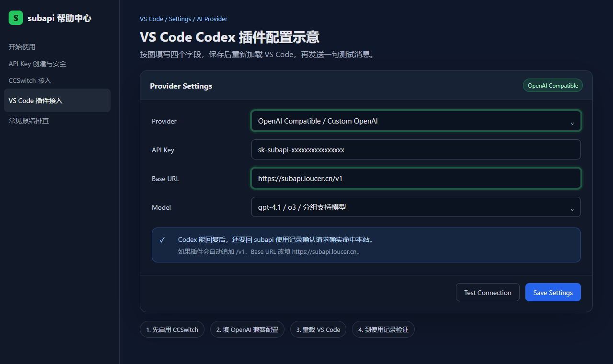Expand the Model dropdown arrow

(x=572, y=209)
